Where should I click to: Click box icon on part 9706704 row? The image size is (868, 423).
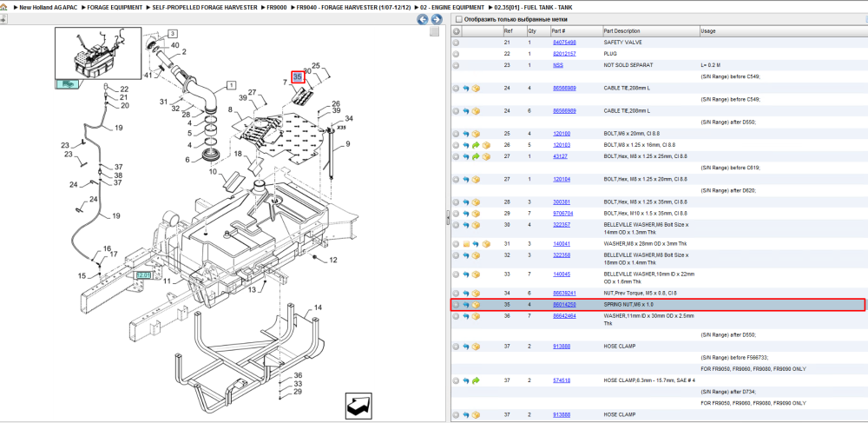pos(476,213)
